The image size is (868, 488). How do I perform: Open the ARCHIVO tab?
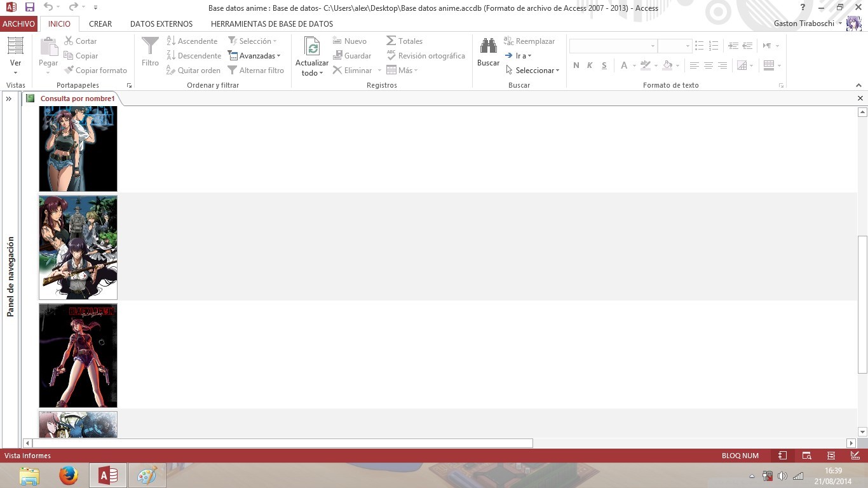18,24
